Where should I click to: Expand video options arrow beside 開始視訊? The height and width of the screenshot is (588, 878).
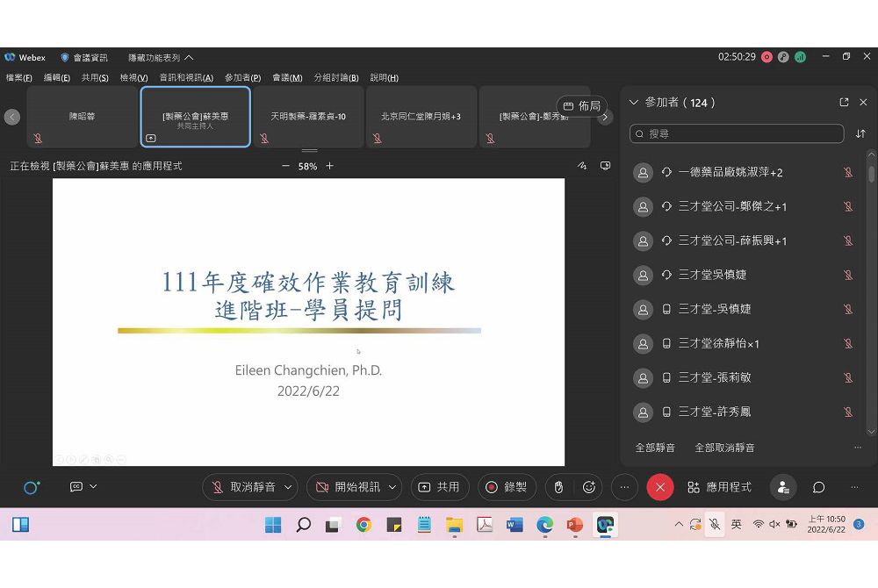point(392,487)
